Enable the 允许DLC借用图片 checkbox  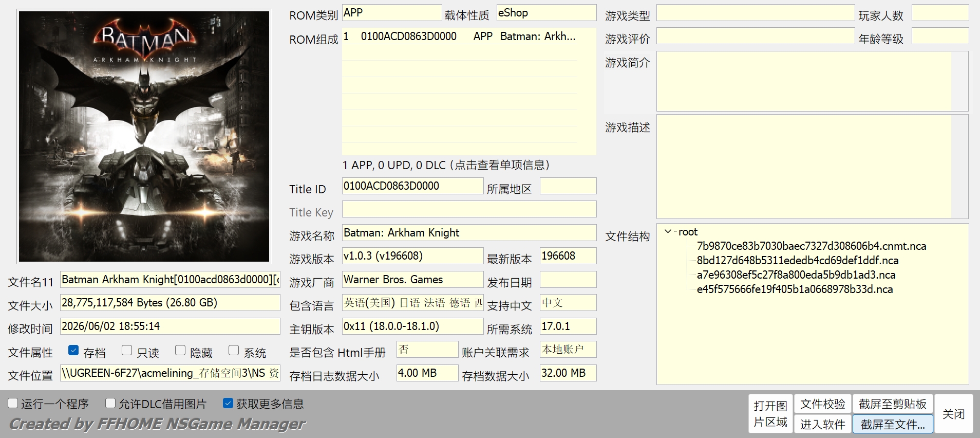click(110, 404)
